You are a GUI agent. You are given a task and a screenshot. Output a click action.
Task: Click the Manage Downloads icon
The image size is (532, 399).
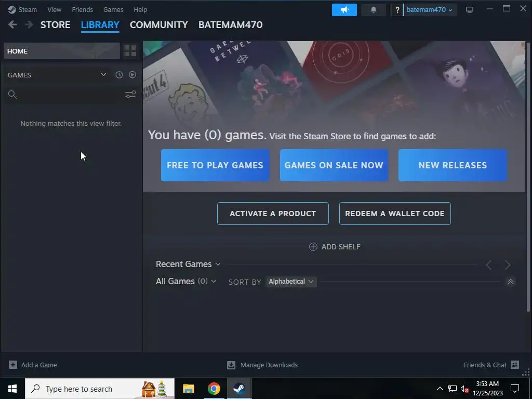click(231, 365)
